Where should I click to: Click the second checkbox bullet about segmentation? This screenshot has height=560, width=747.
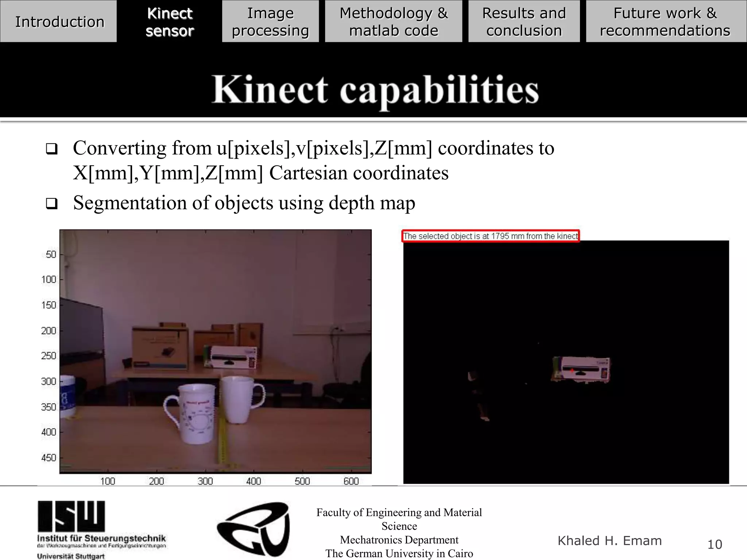click(x=51, y=203)
